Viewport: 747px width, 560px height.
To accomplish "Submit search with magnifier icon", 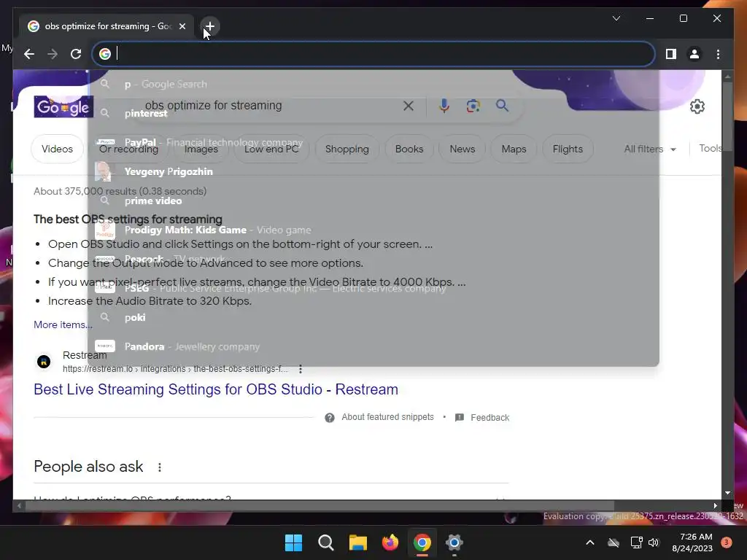I will click(502, 106).
